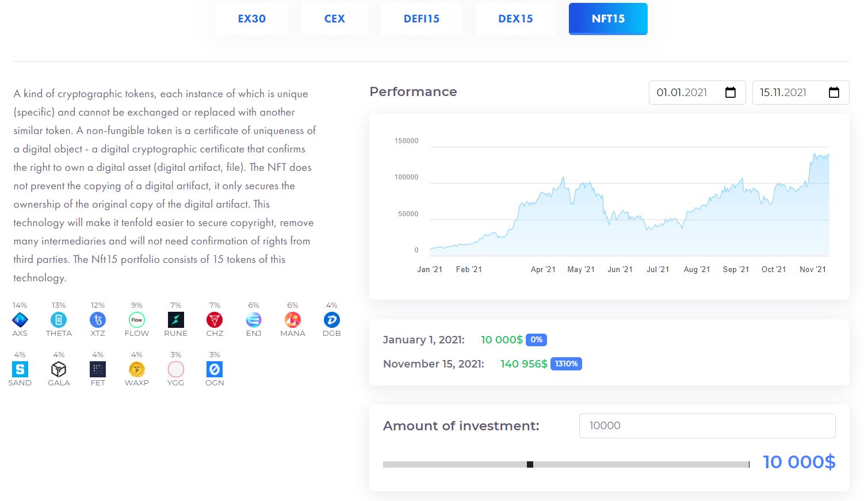Click the XTZ Tezos icon
The width and height of the screenshot is (868, 501).
tap(98, 320)
